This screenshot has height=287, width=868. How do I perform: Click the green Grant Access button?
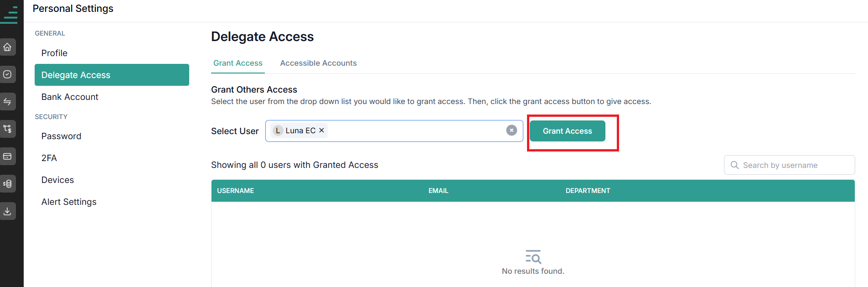(567, 131)
